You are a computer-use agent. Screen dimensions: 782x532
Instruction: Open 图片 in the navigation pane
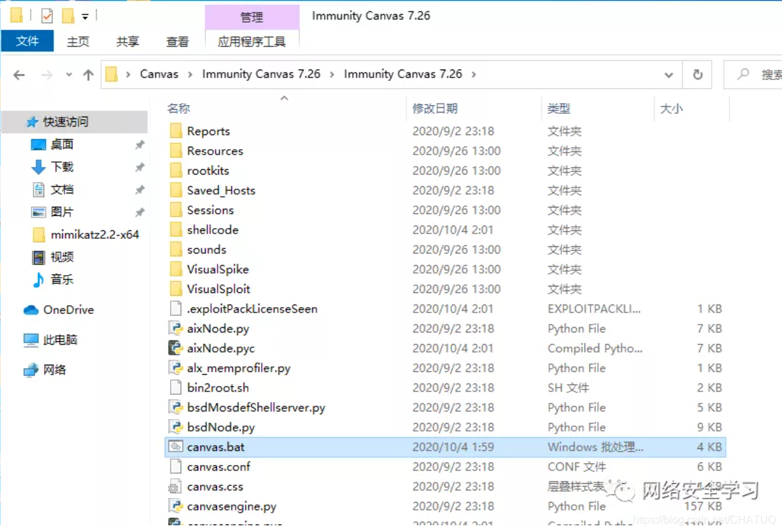coord(62,212)
